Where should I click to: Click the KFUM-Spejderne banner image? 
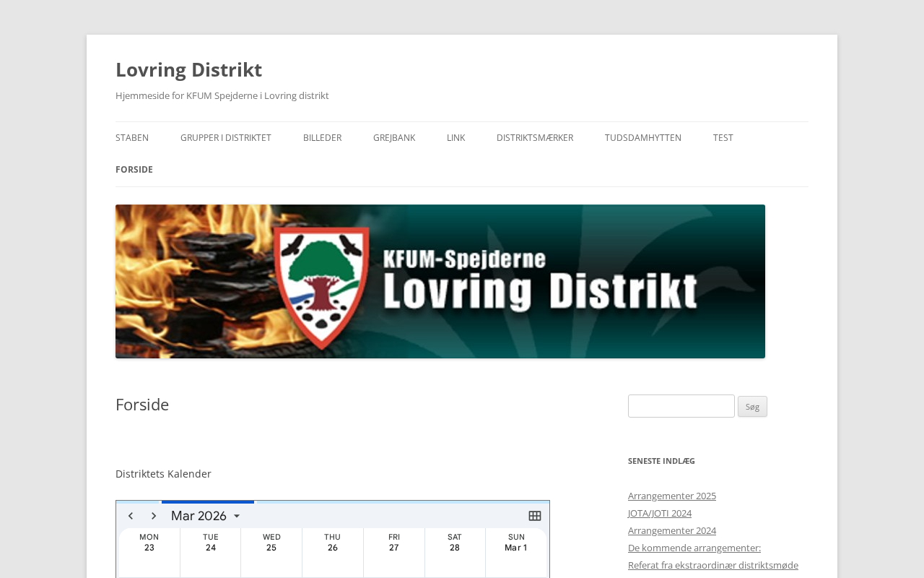point(440,282)
